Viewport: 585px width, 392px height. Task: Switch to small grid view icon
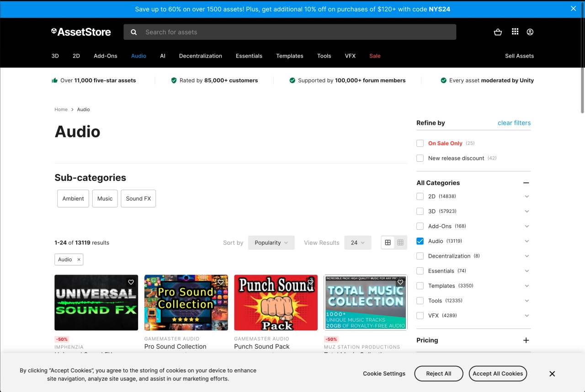[x=400, y=243]
